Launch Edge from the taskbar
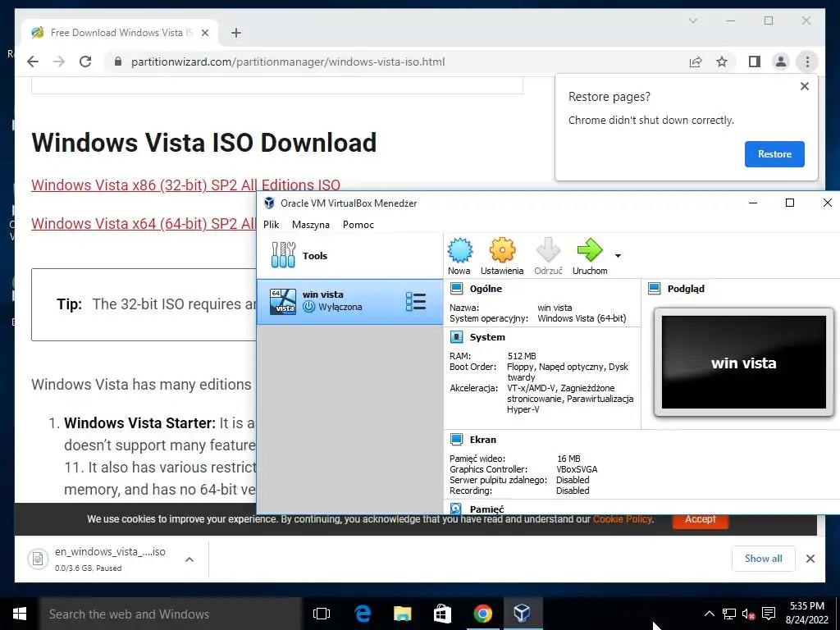The height and width of the screenshot is (630, 840). point(363,614)
